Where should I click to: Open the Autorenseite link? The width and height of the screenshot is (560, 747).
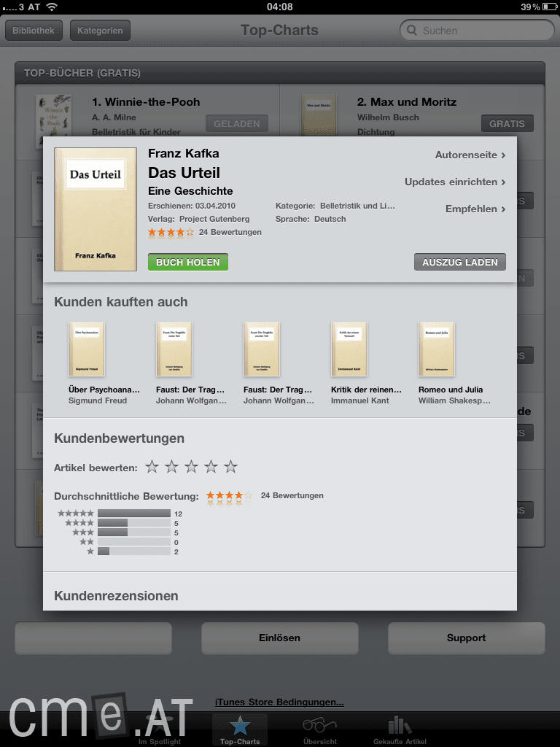(470, 155)
